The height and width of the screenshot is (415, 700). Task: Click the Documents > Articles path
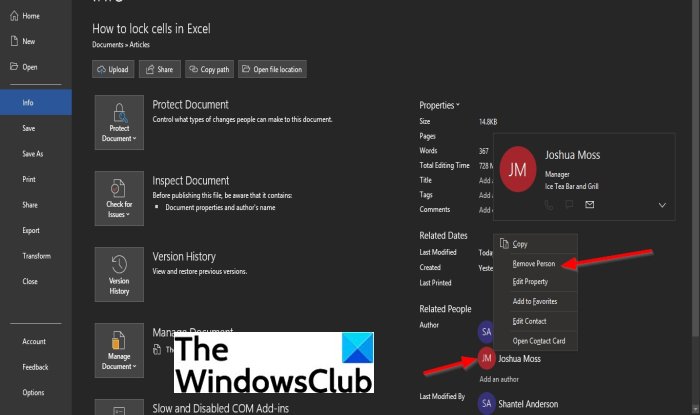click(121, 45)
